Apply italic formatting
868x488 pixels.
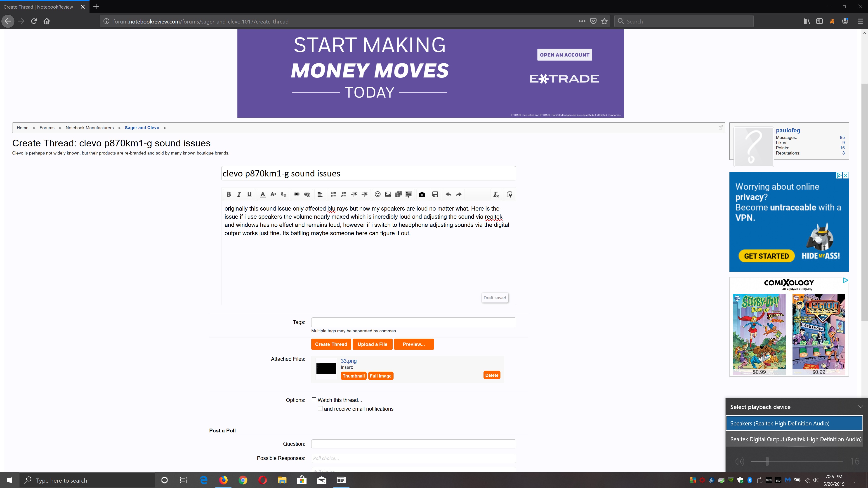tap(239, 194)
